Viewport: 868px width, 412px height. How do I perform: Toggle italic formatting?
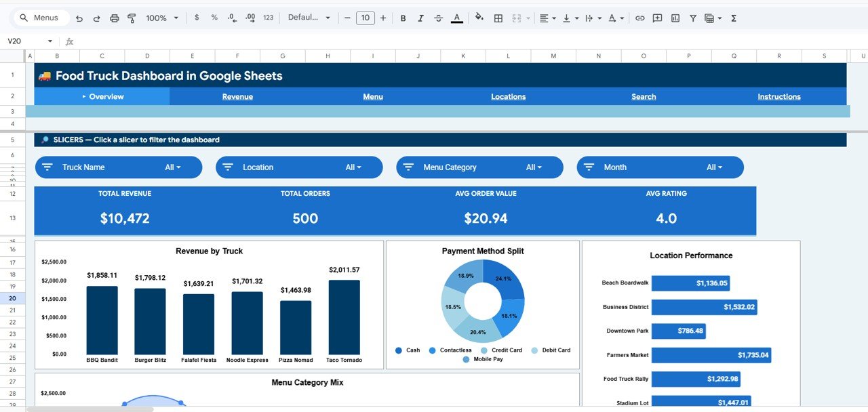click(420, 18)
